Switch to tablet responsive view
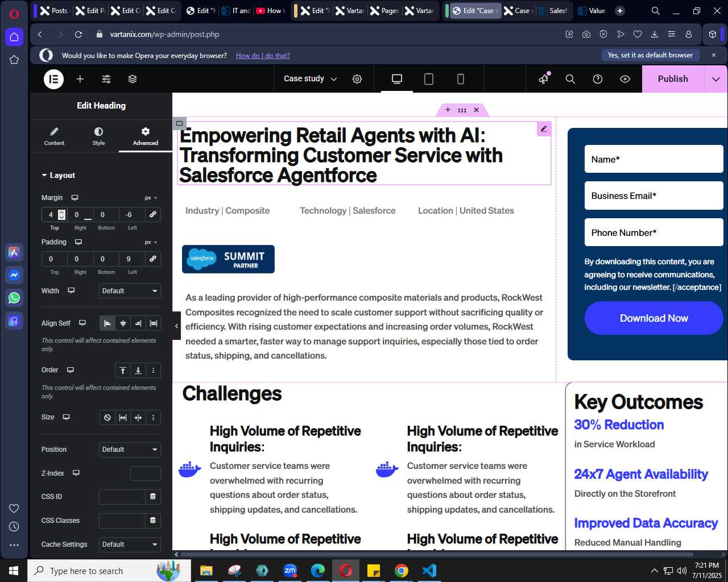Image resolution: width=728 pixels, height=582 pixels. click(429, 79)
